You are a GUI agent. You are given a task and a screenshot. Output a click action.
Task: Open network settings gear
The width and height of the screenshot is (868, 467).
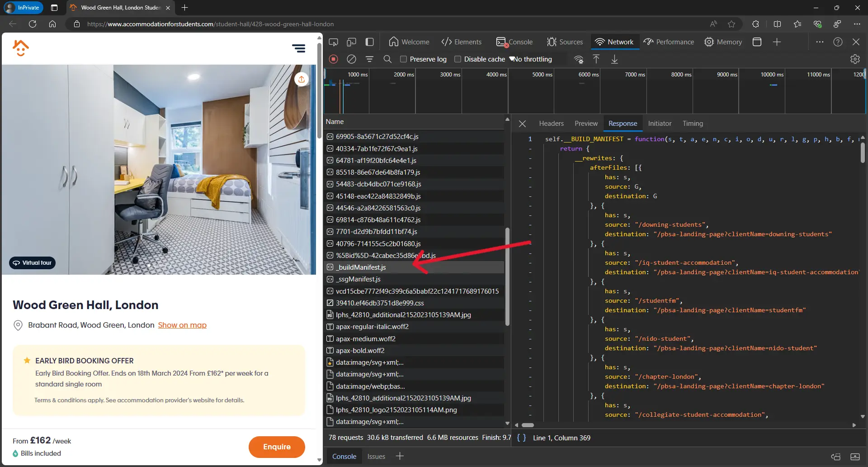855,59
